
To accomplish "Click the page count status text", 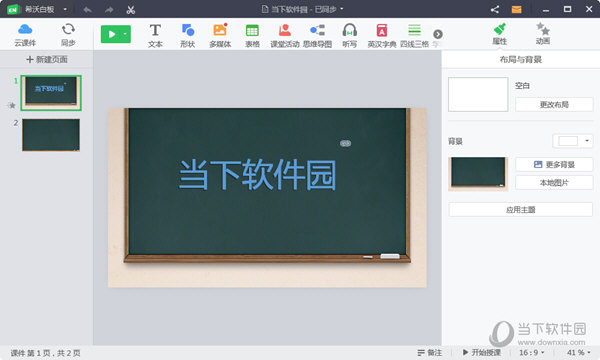I will pos(45,353).
